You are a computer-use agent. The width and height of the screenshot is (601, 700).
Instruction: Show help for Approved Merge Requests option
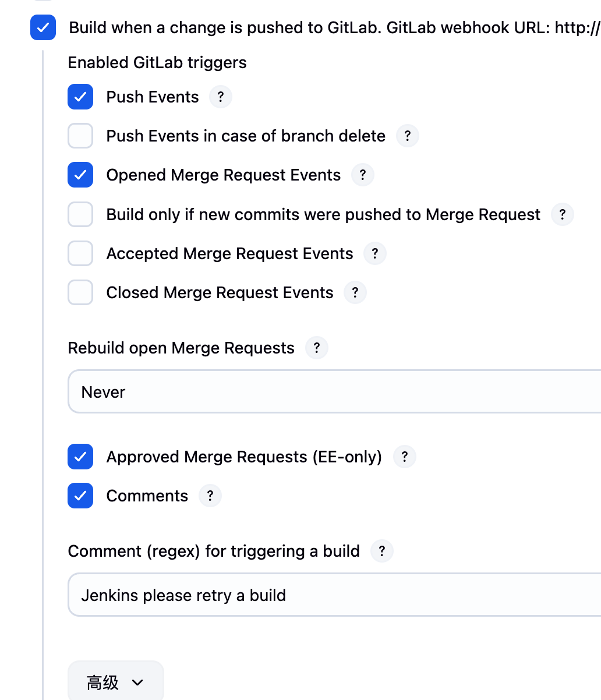tap(404, 457)
